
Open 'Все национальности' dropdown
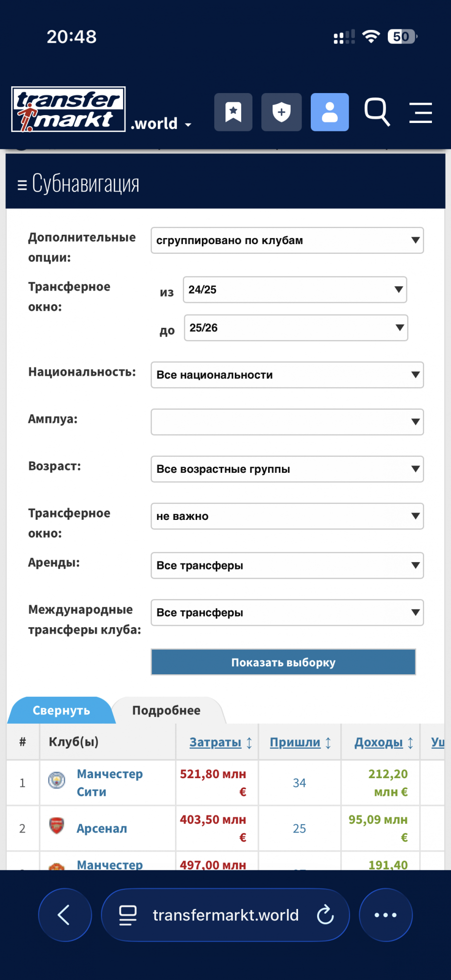click(x=287, y=375)
